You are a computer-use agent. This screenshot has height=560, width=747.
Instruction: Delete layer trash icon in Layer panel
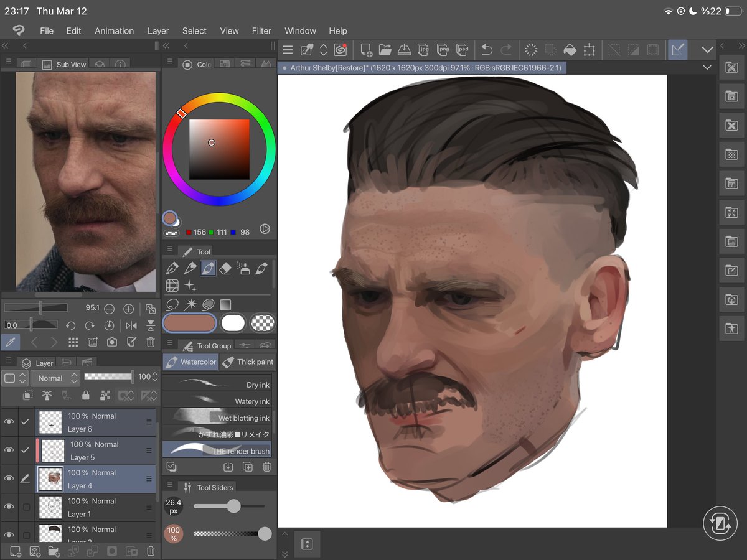[151, 551]
